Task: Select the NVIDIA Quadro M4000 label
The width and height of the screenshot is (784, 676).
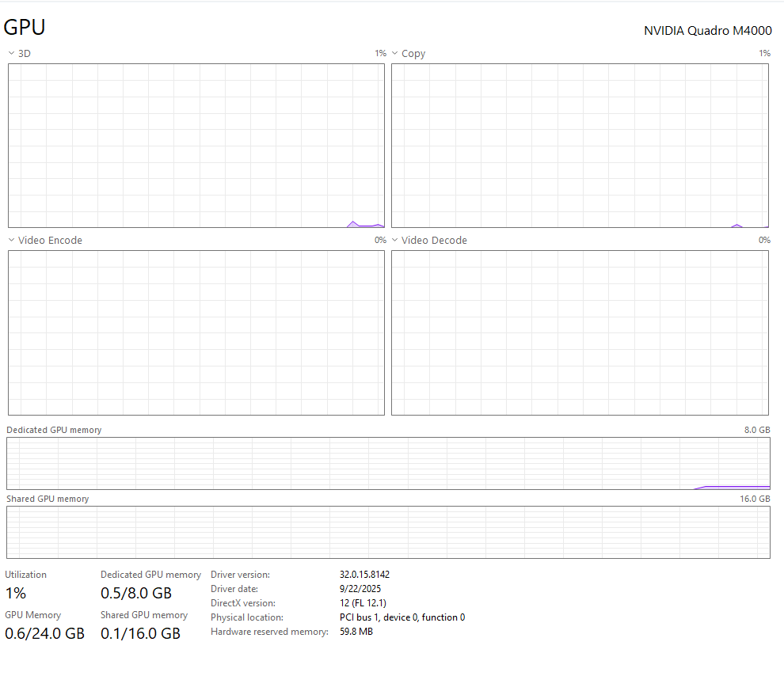Action: pos(707,31)
